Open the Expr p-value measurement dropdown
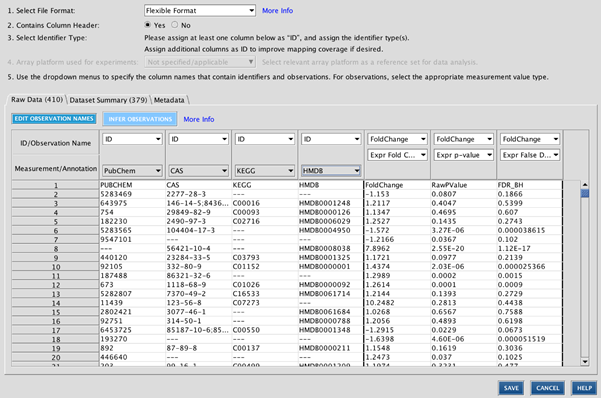The image size is (601, 398). pyautogui.click(x=463, y=155)
